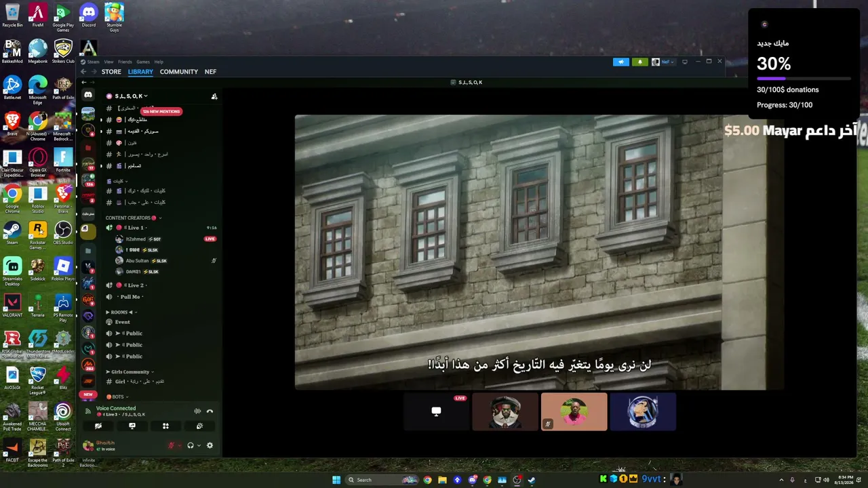868x488 pixels.
Task: Open the Friends menu in Steam
Action: pos(125,62)
